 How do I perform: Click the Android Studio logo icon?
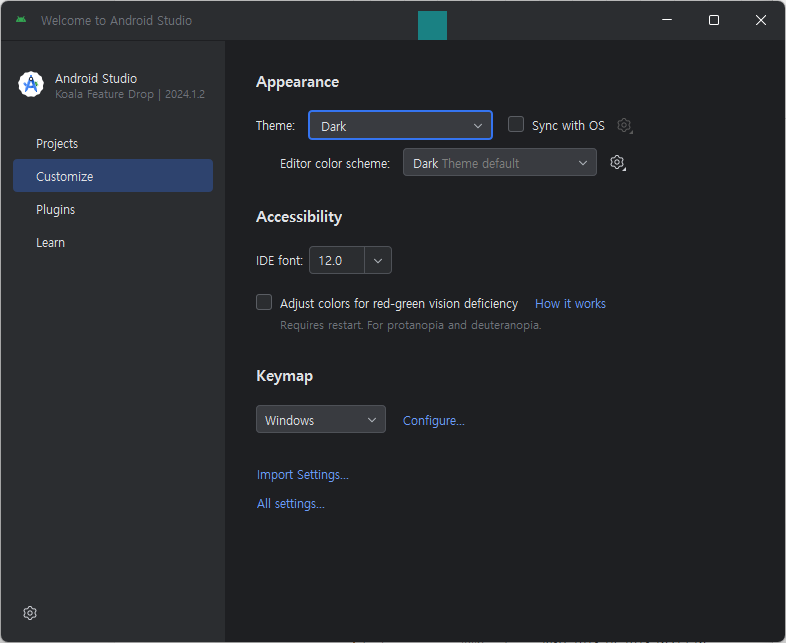[31, 84]
